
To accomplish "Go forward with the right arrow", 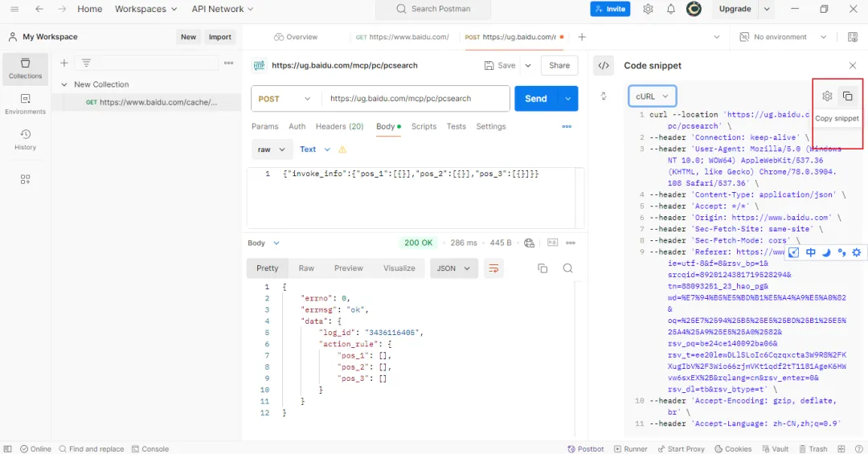I will click(x=62, y=9).
